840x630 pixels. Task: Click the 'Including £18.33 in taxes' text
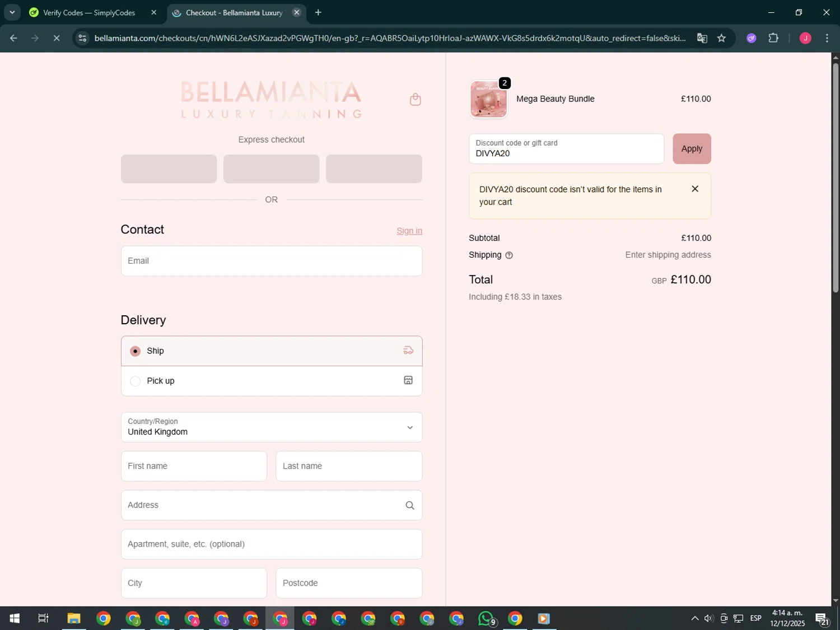click(515, 297)
